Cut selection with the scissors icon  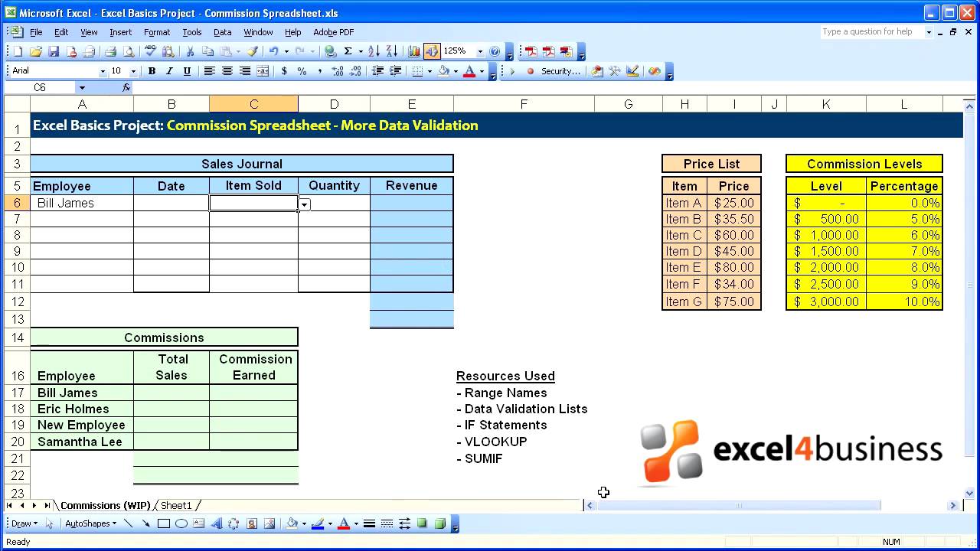[190, 51]
